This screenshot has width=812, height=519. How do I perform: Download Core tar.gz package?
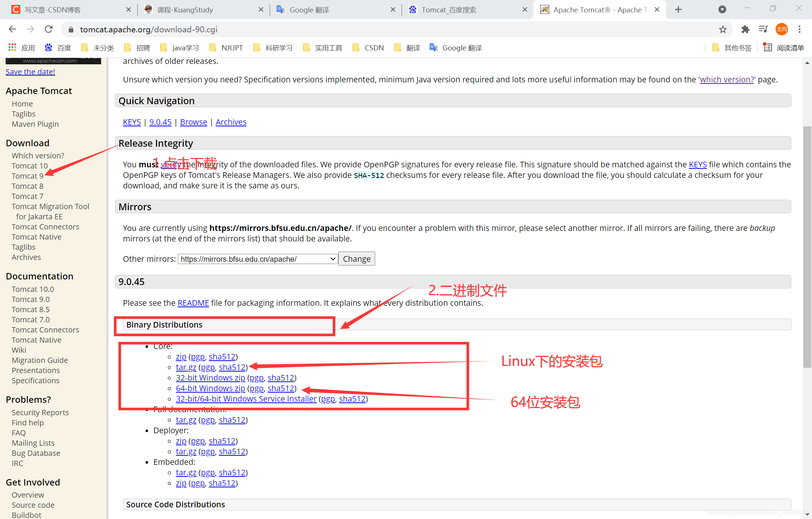point(186,367)
